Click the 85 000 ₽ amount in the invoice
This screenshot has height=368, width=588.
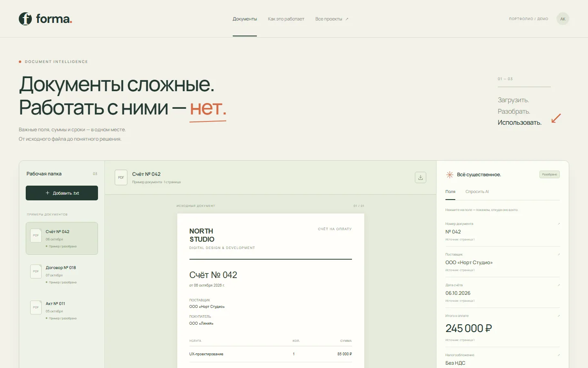coord(345,354)
